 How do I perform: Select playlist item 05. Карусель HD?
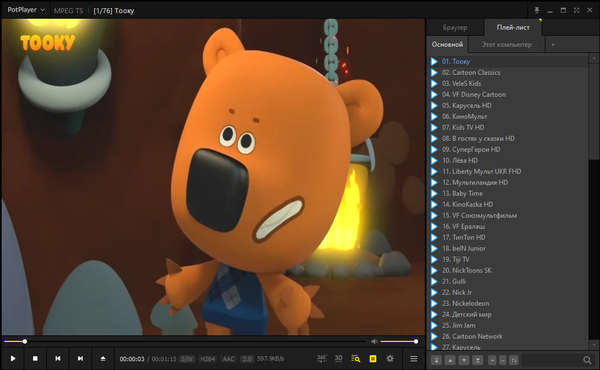click(x=508, y=105)
